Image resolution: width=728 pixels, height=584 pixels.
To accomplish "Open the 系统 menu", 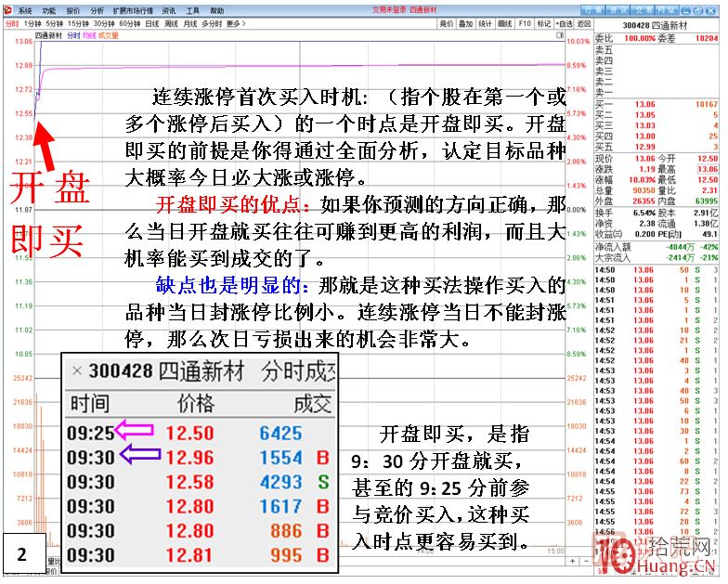I will (25, 11).
